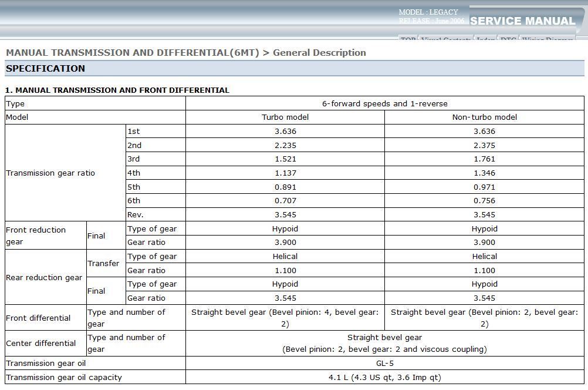Go to the Wiring Diagram tab
Image resolution: width=588 pixels, height=390 pixels.
[547, 39]
